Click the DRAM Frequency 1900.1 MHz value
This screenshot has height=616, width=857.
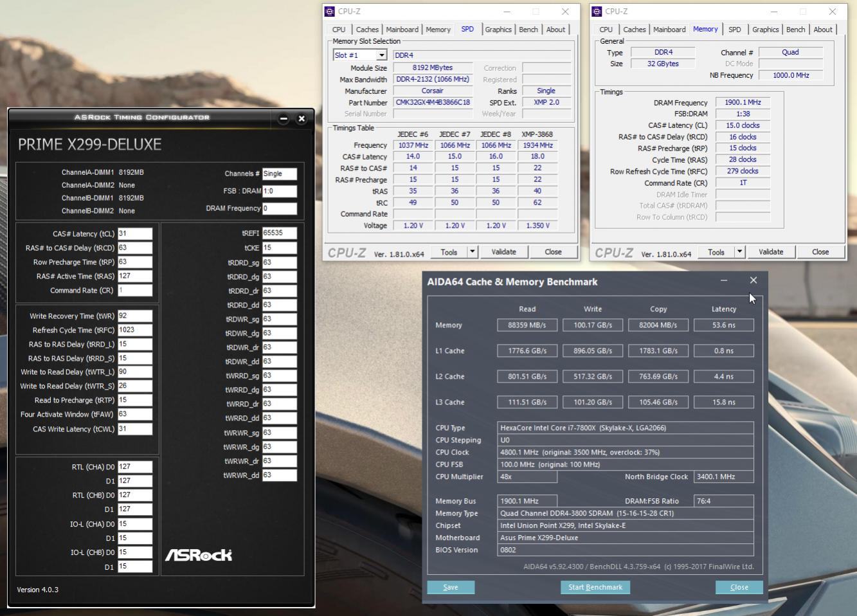[x=743, y=102]
